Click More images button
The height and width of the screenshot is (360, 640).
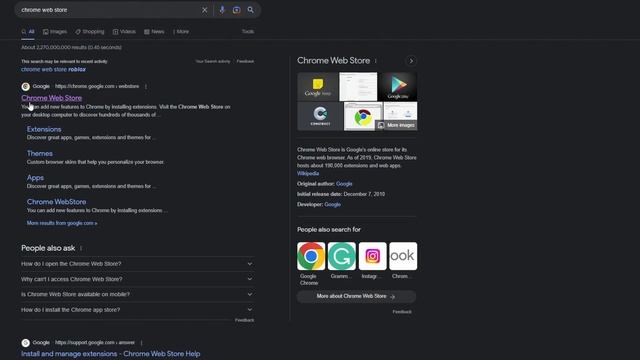point(396,125)
